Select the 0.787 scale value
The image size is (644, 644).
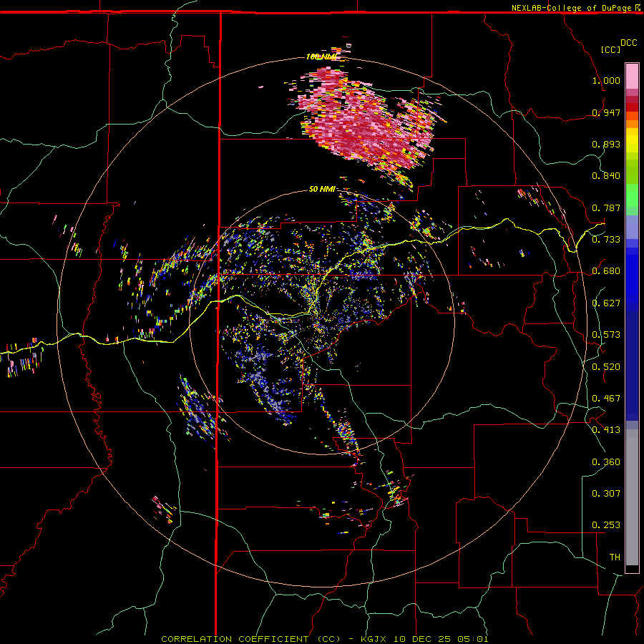(x=606, y=208)
